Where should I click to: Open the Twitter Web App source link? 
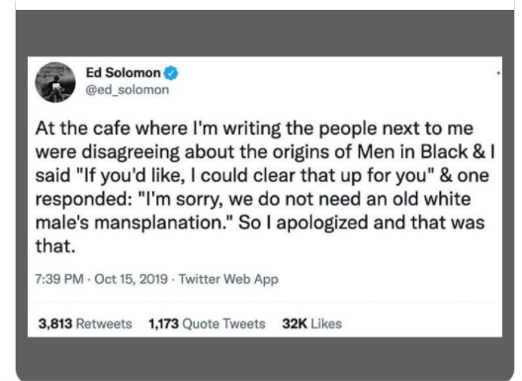coord(229,279)
